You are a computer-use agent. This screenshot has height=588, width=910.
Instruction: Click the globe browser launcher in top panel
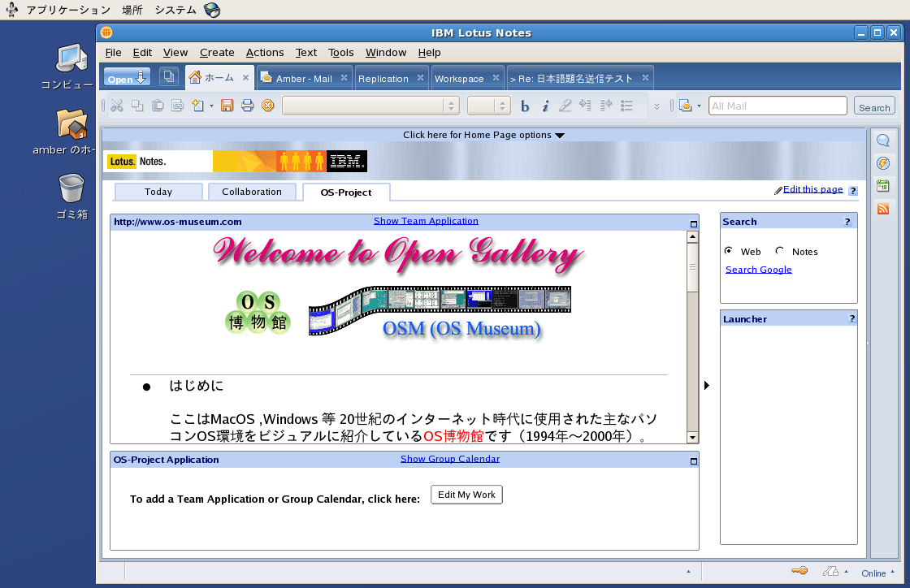(212, 10)
